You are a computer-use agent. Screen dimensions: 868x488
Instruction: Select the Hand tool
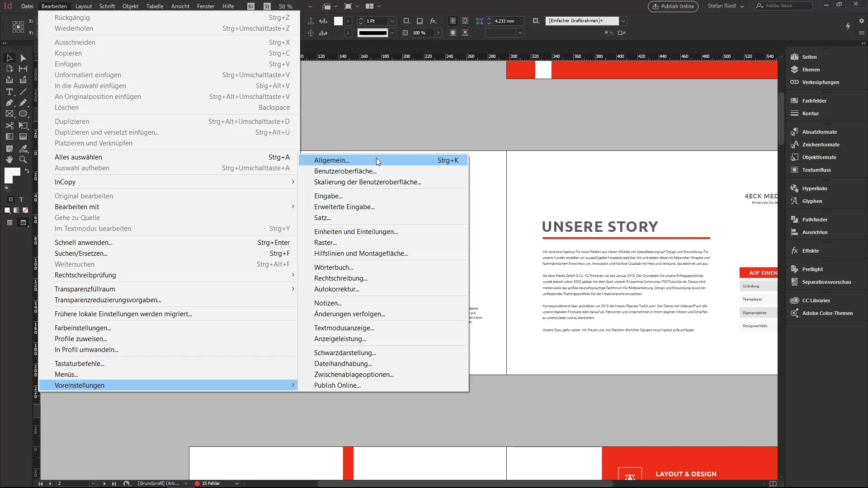(x=9, y=160)
